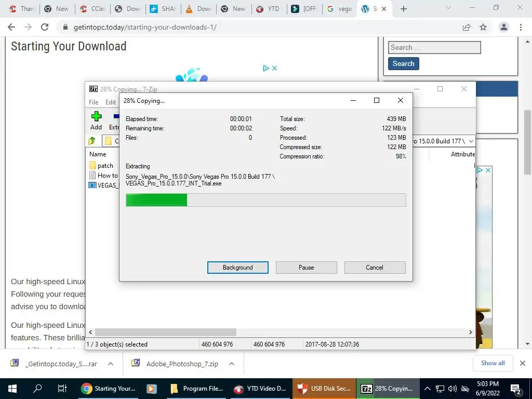Cancel the copying operation
This screenshot has width=532, height=399.
pos(375,268)
